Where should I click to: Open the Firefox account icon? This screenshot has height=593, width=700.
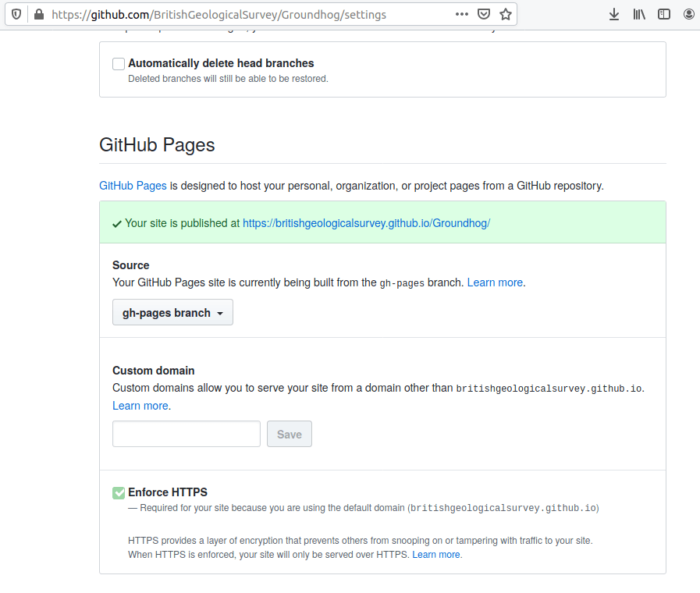point(689,14)
